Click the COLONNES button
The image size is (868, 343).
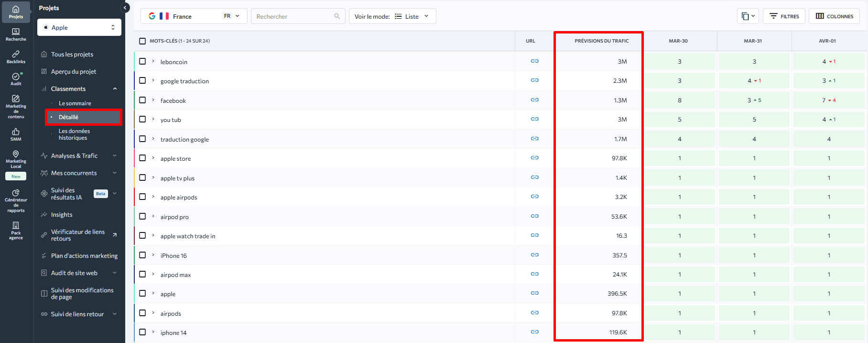(x=834, y=16)
